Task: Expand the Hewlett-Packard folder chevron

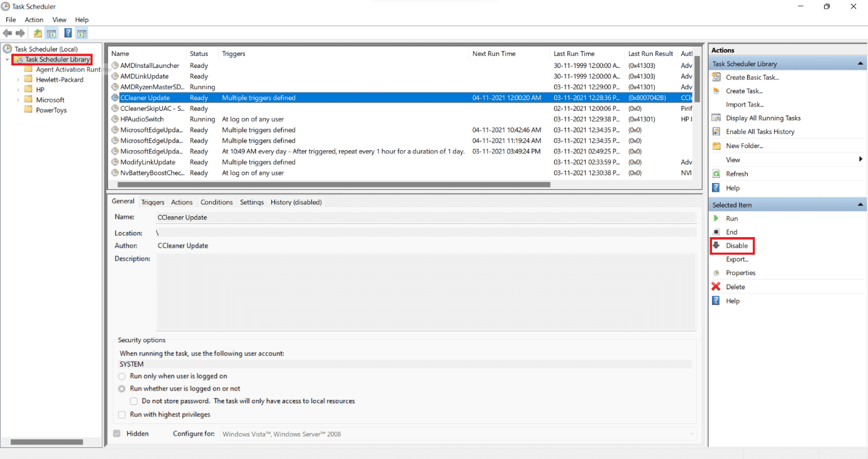Action: pyautogui.click(x=18, y=80)
